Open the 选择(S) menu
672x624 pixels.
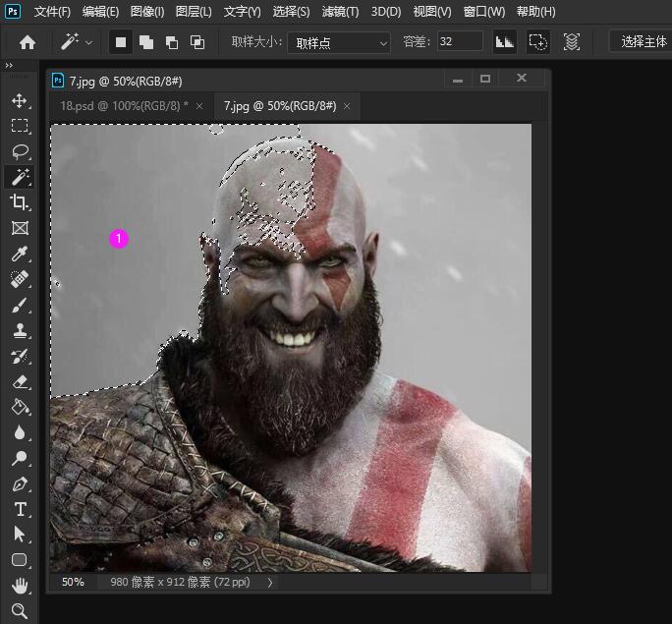[292, 12]
